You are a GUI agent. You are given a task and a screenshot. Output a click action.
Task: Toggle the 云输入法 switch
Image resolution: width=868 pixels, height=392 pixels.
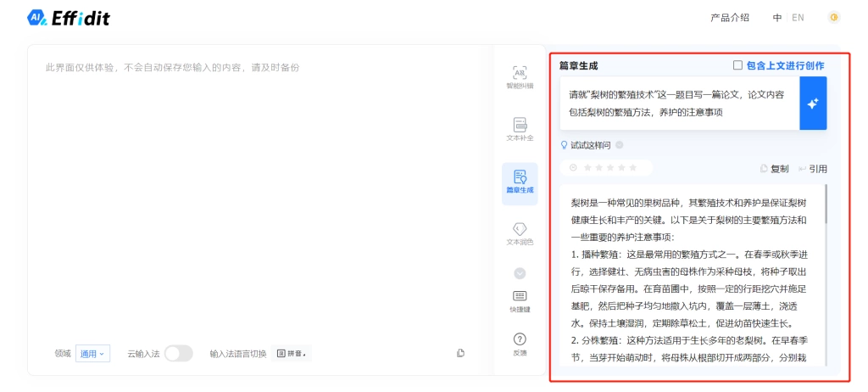[x=179, y=353]
